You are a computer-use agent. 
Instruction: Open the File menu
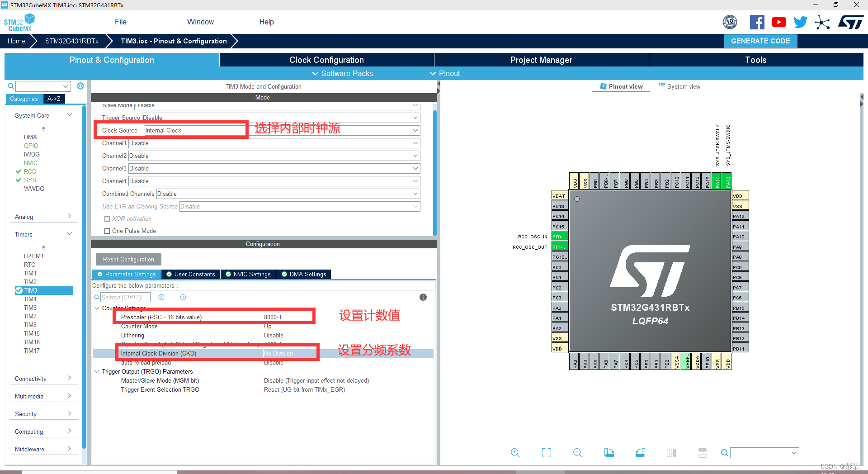(x=121, y=22)
